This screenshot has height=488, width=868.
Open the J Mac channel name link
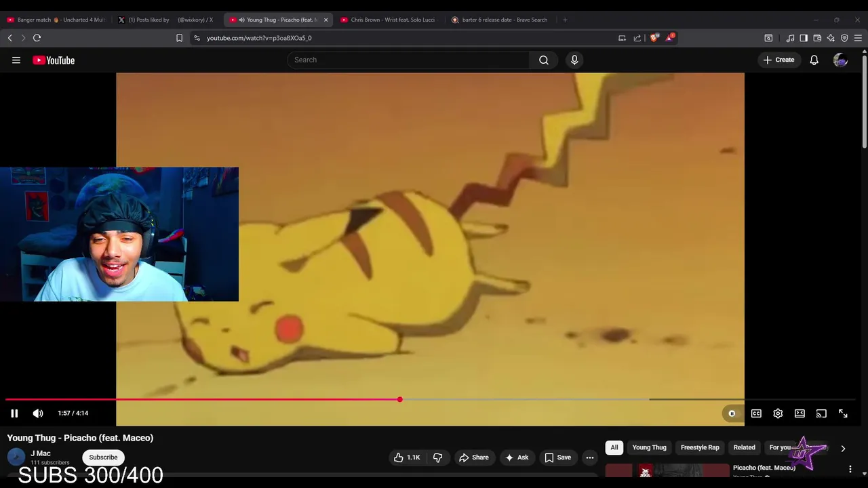point(41,453)
